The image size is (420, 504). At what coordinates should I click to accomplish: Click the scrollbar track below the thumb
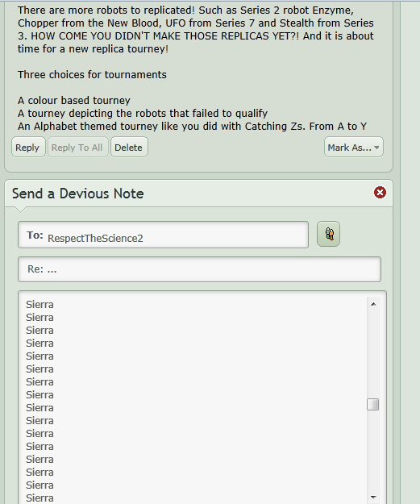click(373, 451)
